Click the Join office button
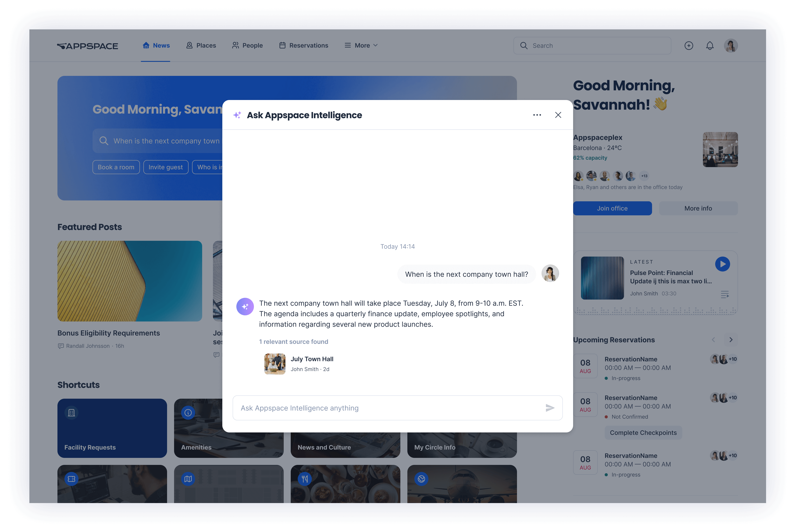Screen dimensions: 795x532 pos(612,208)
